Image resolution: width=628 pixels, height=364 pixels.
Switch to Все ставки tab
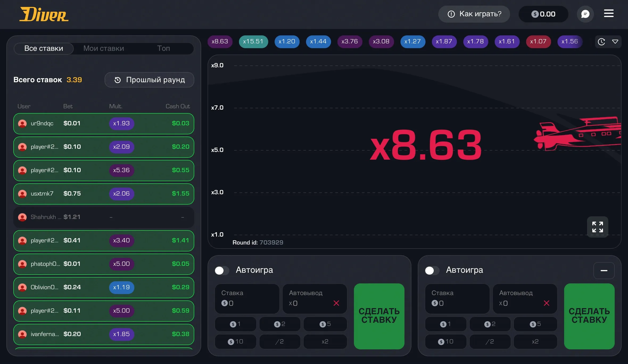tap(44, 48)
